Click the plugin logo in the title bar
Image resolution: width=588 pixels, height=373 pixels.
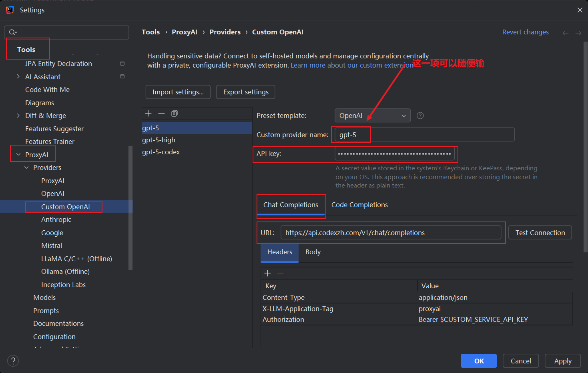10,10
